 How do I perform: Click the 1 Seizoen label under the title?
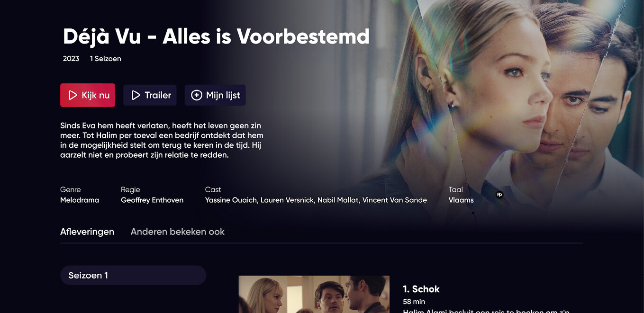(x=106, y=59)
